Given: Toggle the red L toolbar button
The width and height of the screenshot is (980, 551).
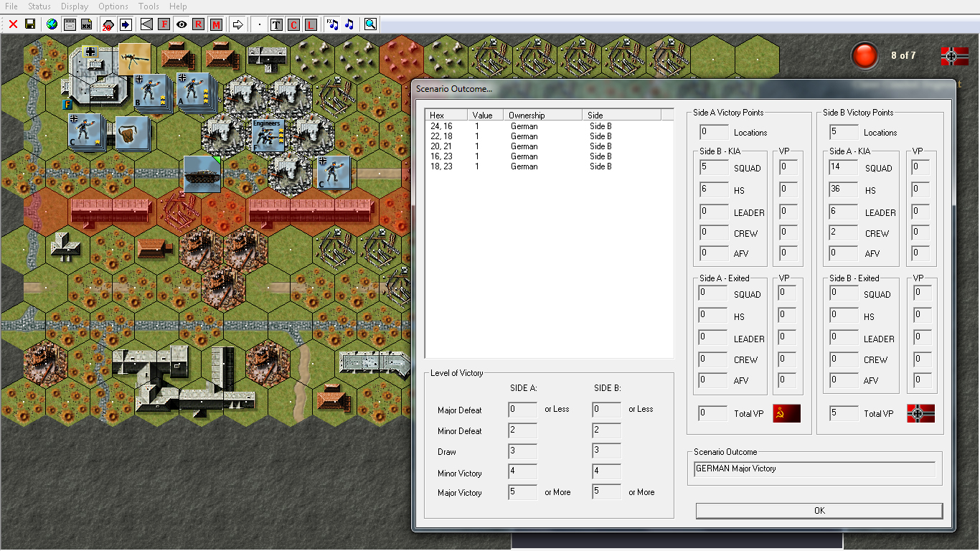Looking at the screenshot, I should (311, 24).
